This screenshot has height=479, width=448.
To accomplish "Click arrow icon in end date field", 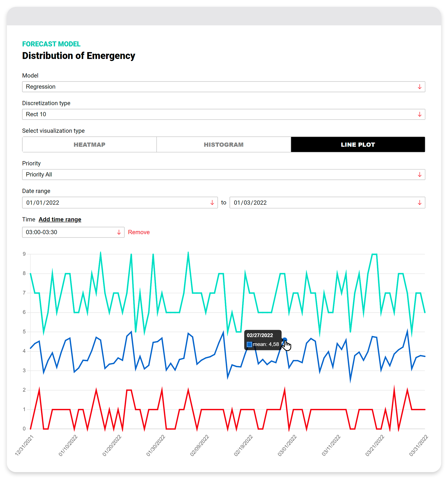I will [419, 203].
